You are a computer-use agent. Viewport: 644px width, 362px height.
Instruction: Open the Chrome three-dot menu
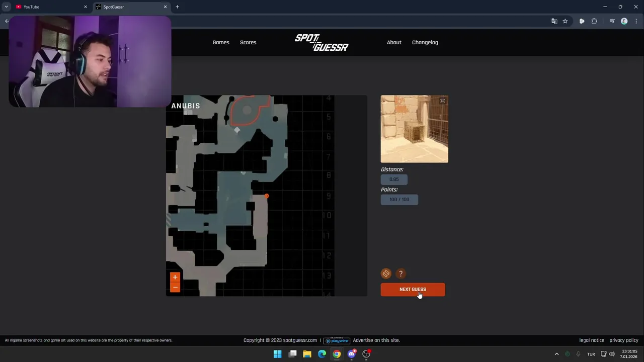point(636,21)
